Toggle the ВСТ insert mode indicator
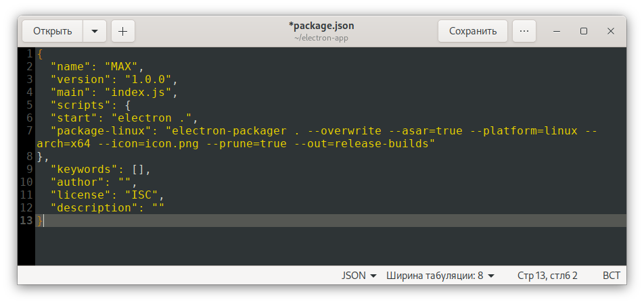 pyautogui.click(x=611, y=276)
